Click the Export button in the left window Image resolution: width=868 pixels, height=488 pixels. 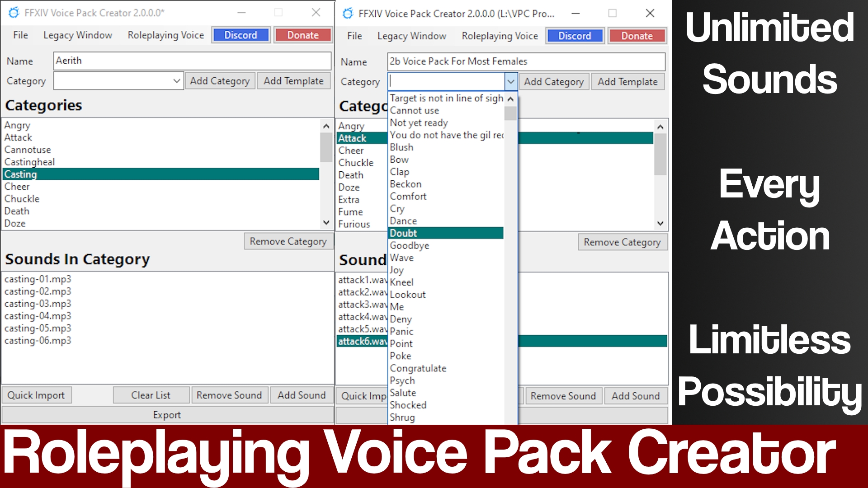[x=167, y=414]
